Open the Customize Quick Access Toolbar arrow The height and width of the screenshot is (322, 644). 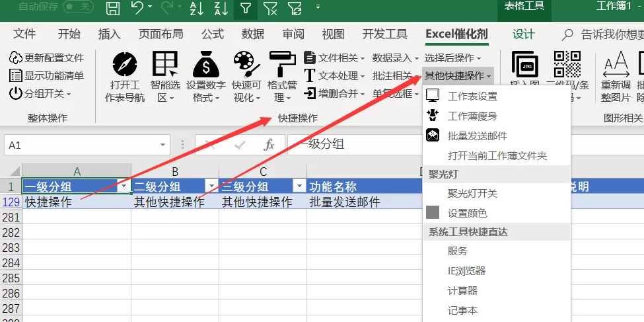point(318,7)
